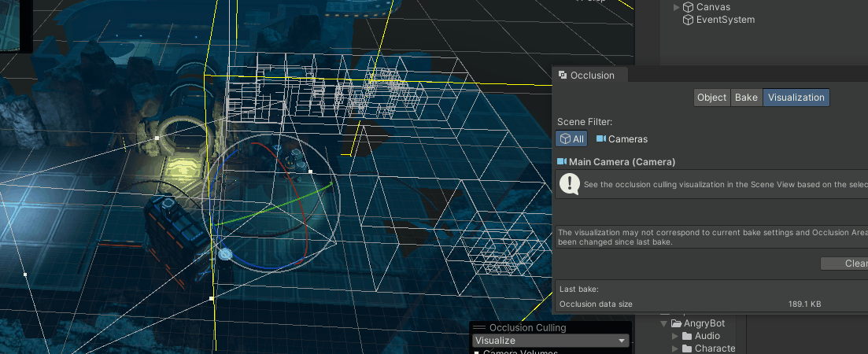The image size is (868, 354).
Task: Click the 189.1 KB value
Action: coord(804,304)
